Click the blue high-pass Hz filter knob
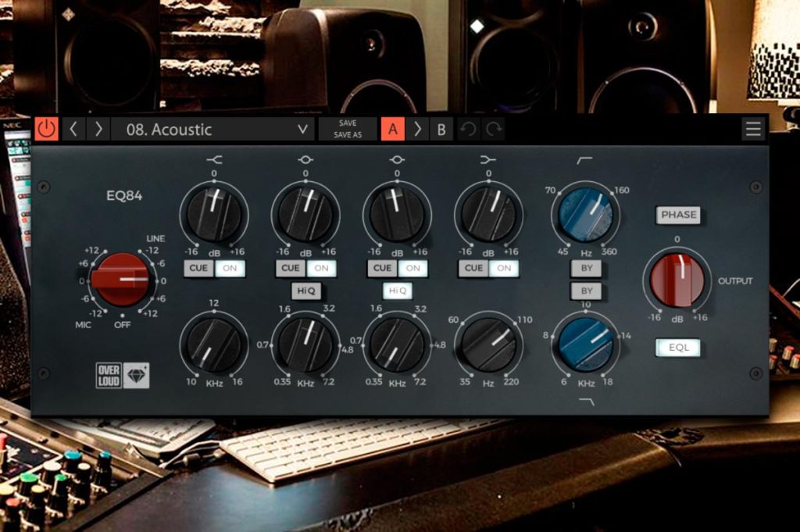The image size is (800, 532). (586, 214)
